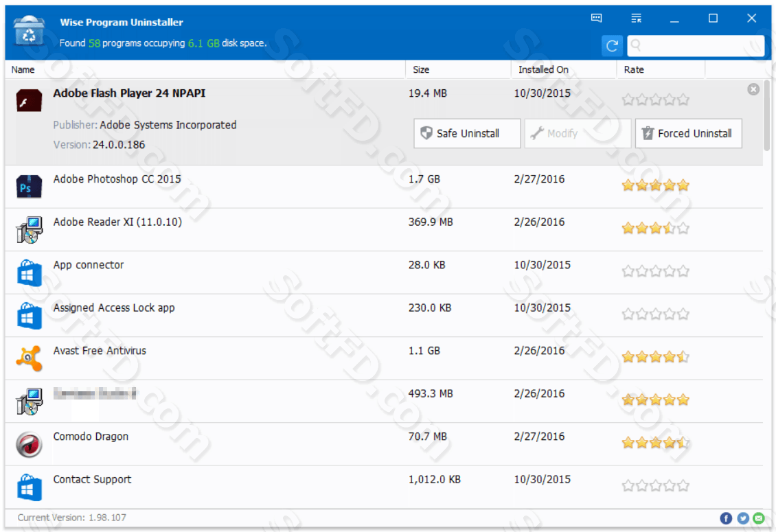Click the Adobe Flash Player 24 NPAPI title

coord(129,93)
